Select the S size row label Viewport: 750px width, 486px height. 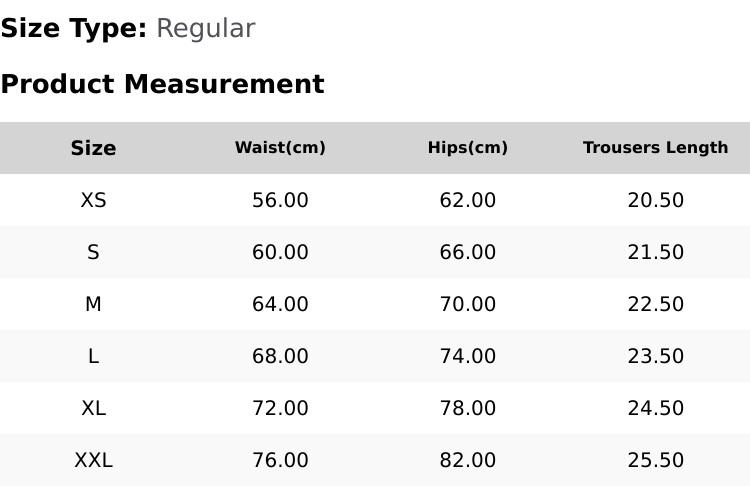(x=93, y=252)
